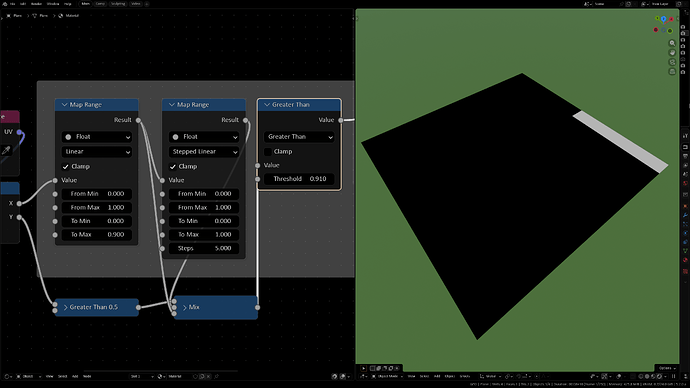Click From Max field in Stepped Map Range

coord(204,207)
